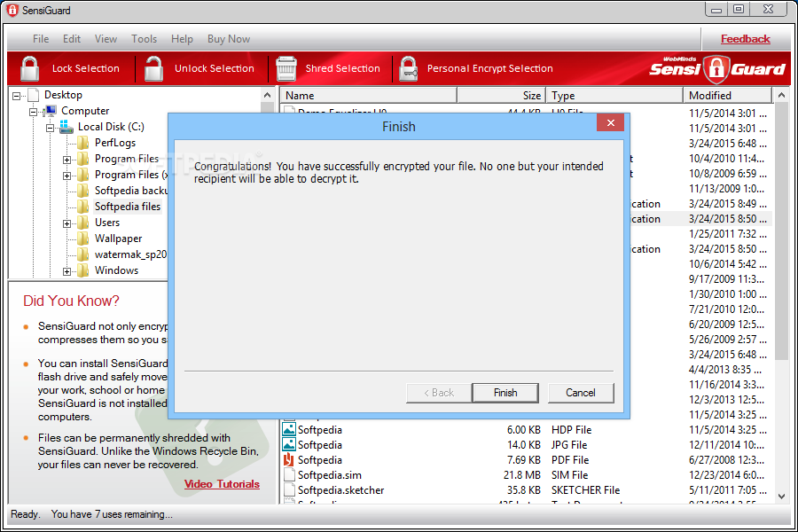798x532 pixels.
Task: Click the PerfLogs folder icon
Action: 83,143
